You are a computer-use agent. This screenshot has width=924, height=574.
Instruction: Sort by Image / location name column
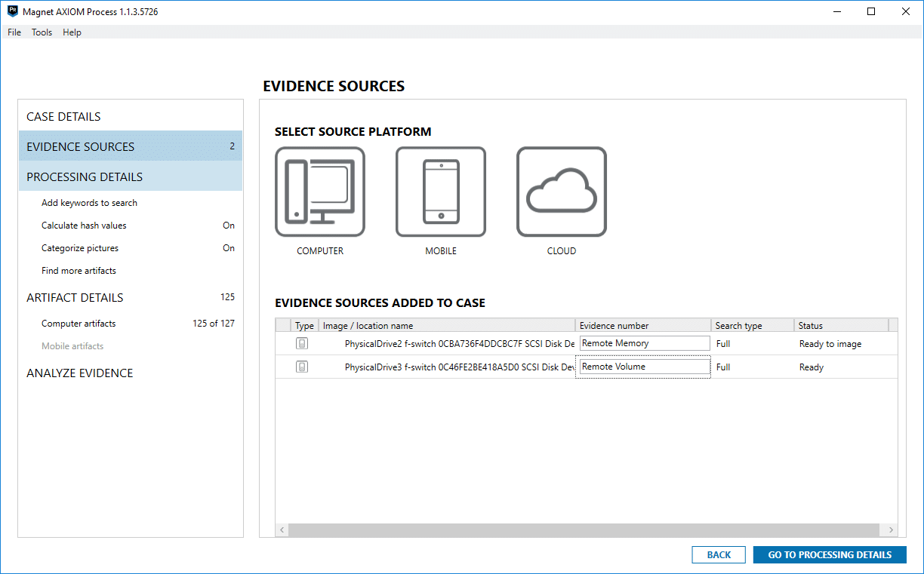pyautogui.click(x=447, y=326)
